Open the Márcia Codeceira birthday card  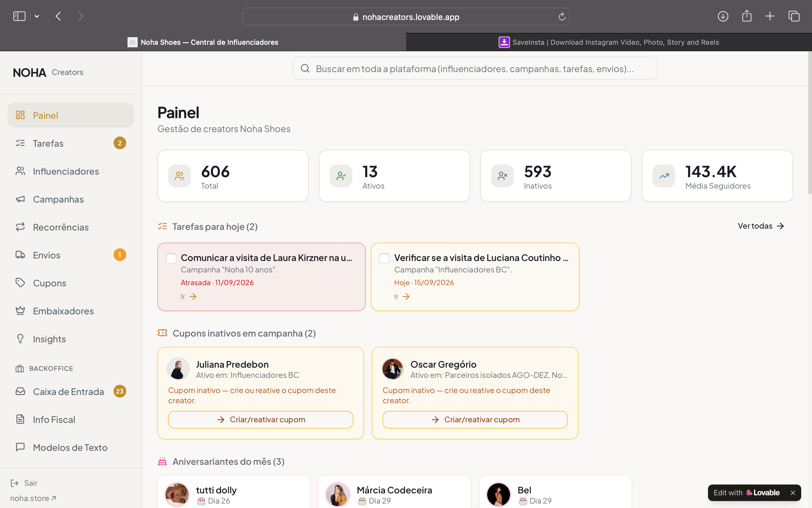pyautogui.click(x=395, y=492)
